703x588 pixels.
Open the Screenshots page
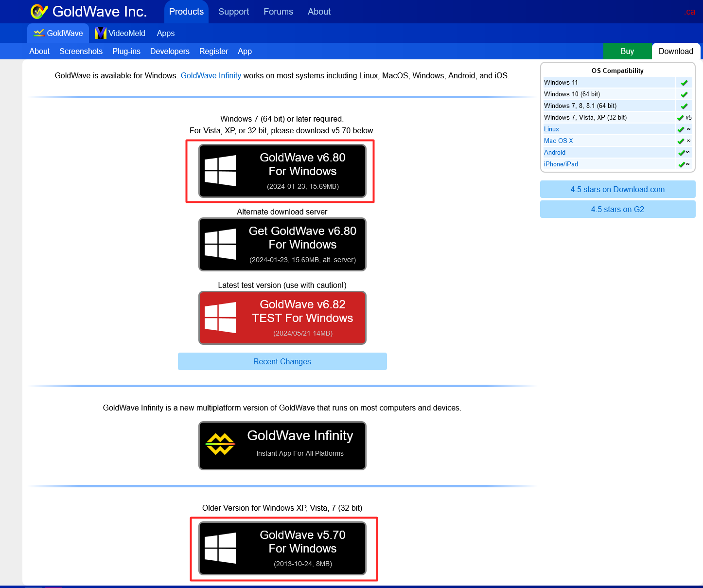pos(81,51)
